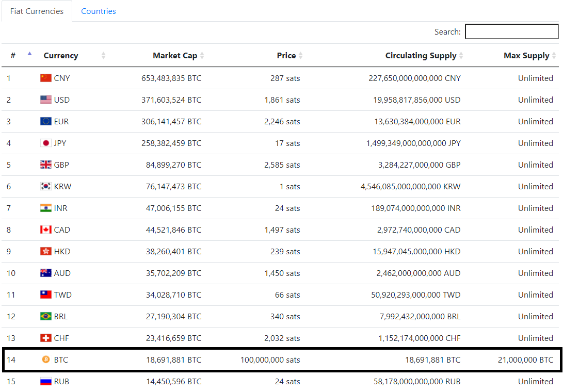
Task: Select the KRW currency label
Action: point(62,186)
